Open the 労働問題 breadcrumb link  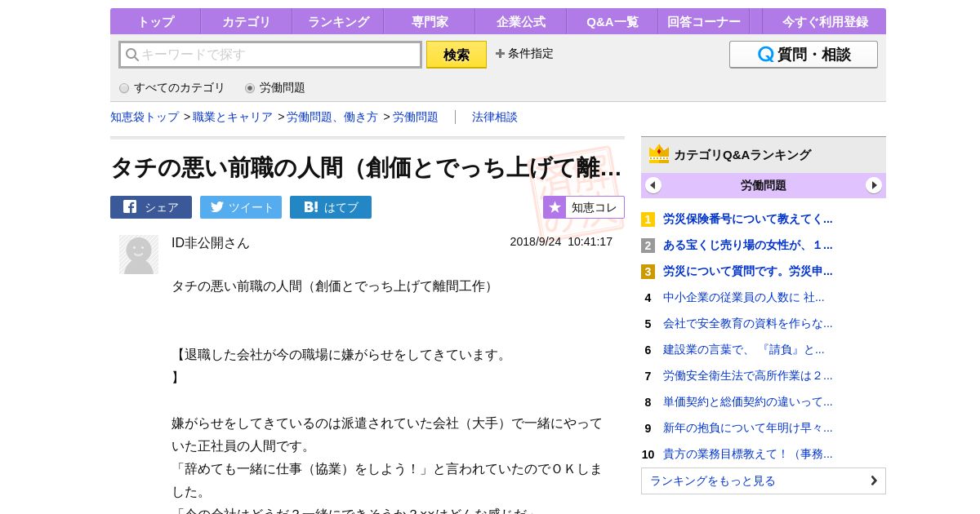(x=416, y=117)
